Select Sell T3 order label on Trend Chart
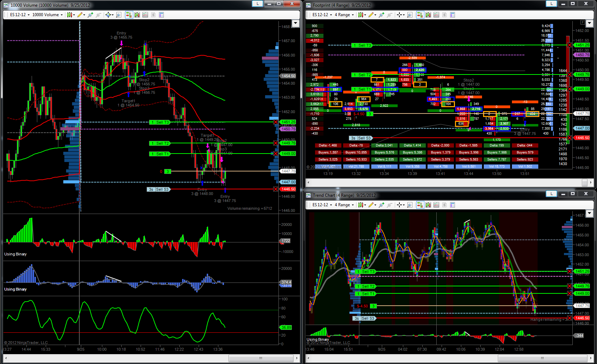This screenshot has width=597, height=364. [x=365, y=272]
